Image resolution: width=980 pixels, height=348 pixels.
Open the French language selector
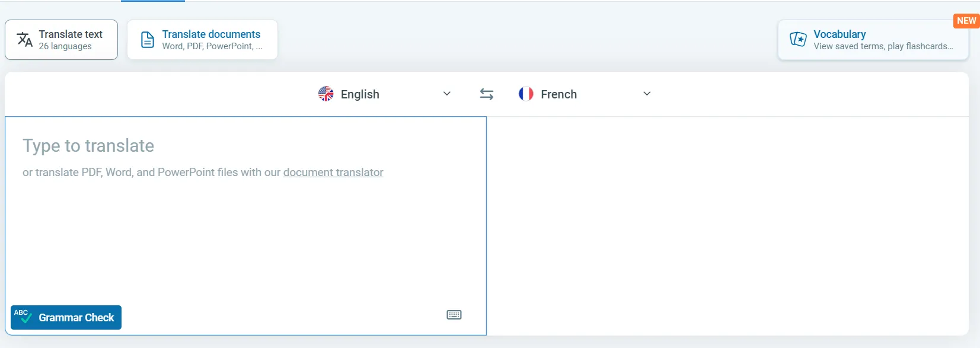click(585, 94)
